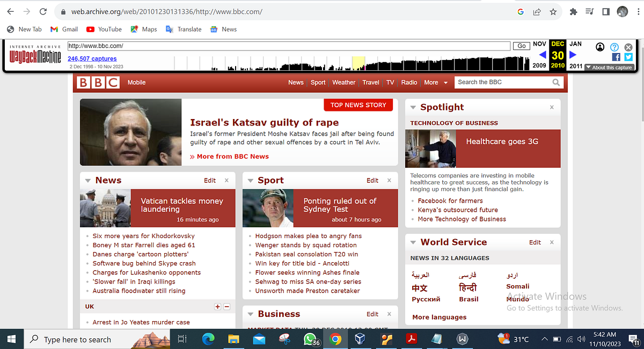Click the More languages link
The height and width of the screenshot is (349, 644).
(439, 317)
